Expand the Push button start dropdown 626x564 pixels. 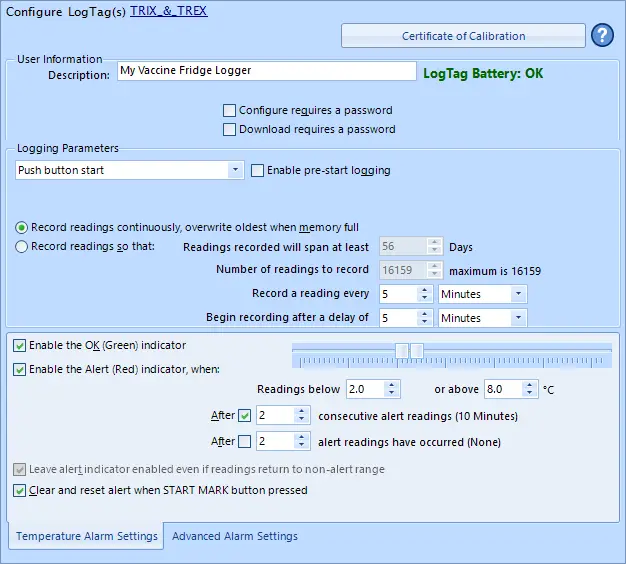236,171
